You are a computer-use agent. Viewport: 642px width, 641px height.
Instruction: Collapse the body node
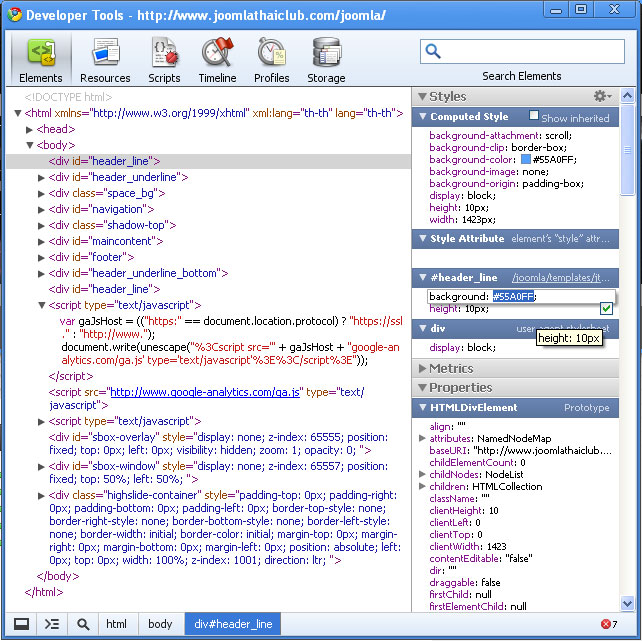[29, 145]
